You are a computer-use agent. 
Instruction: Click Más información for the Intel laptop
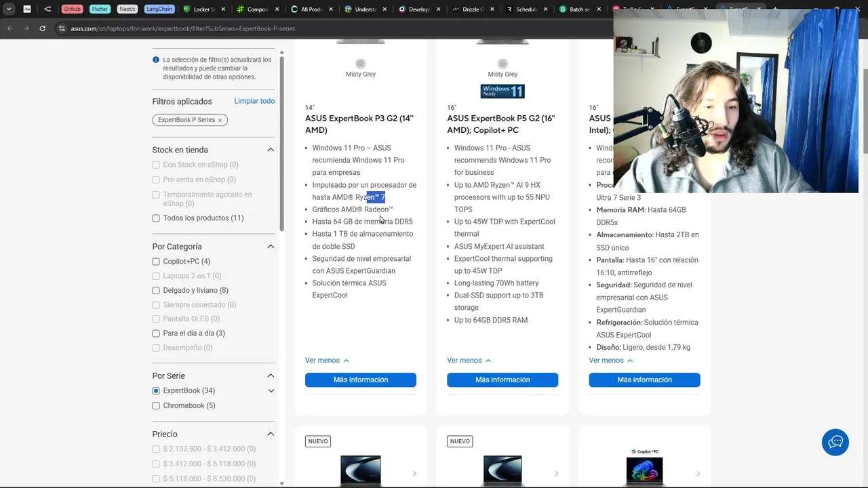click(x=644, y=380)
